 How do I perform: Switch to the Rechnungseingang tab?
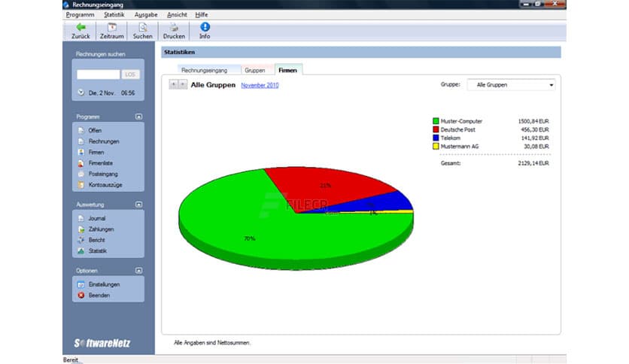204,70
